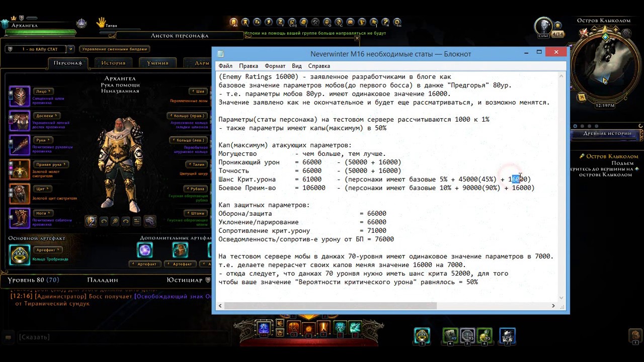Switch to the Персонаж tab
644x362 pixels.
point(68,63)
